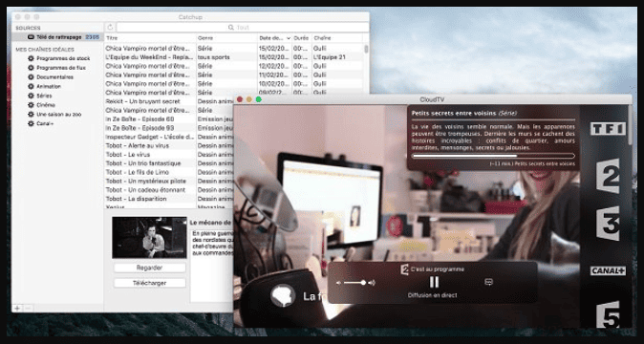Select row Tobot – La disparition
This screenshot has height=344, width=644.
click(169, 199)
